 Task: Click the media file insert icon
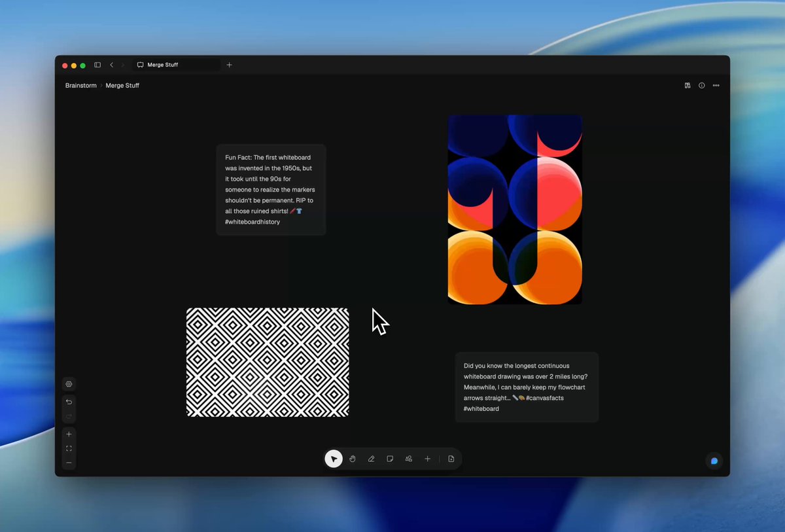tap(451, 459)
